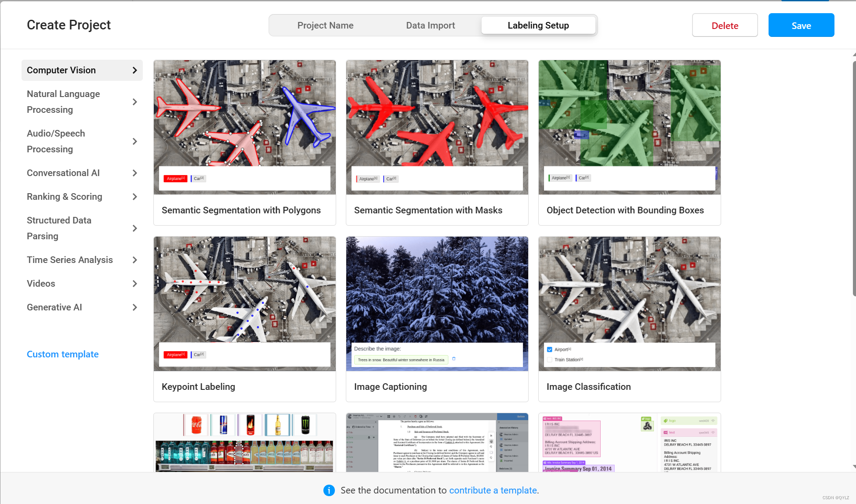This screenshot has height=504, width=856.
Task: Expand the Videos category chevron
Action: click(x=135, y=284)
